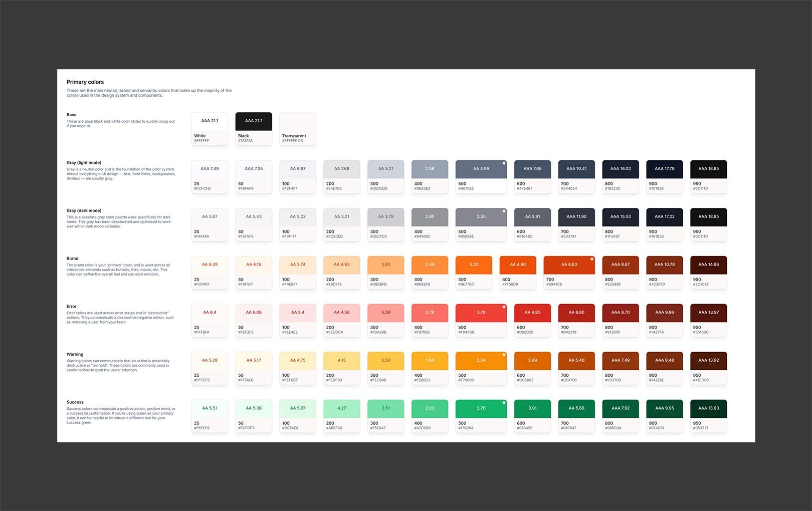Pick Error 200 swatch #FECDCA
This screenshot has height=511, width=812.
(x=342, y=320)
